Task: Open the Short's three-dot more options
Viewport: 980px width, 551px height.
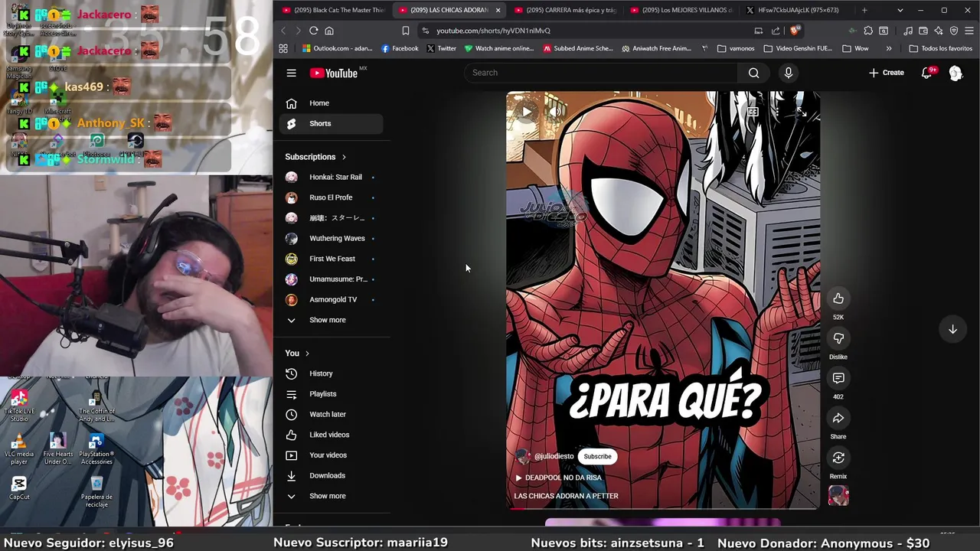Action: (776, 112)
